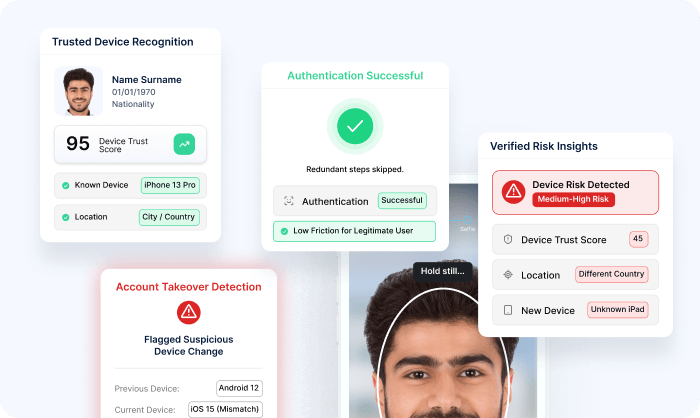Click the Unknown iPad tag
This screenshot has height=418, width=700.
617,309
